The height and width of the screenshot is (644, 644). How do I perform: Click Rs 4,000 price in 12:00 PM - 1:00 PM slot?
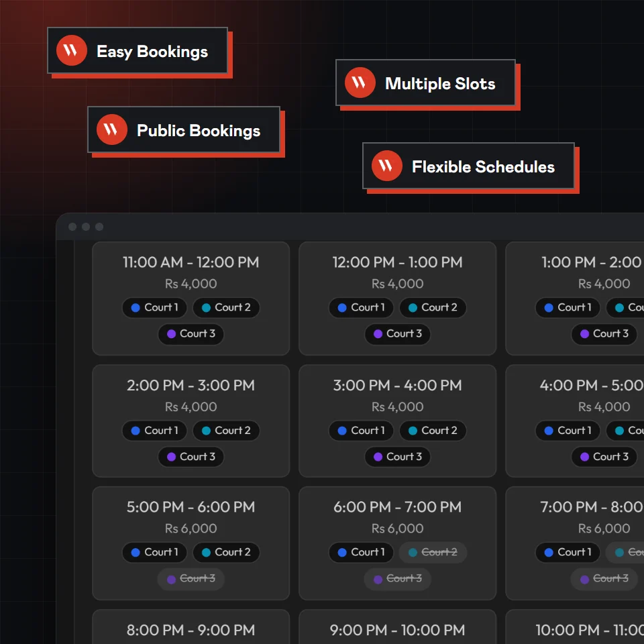[x=398, y=284]
